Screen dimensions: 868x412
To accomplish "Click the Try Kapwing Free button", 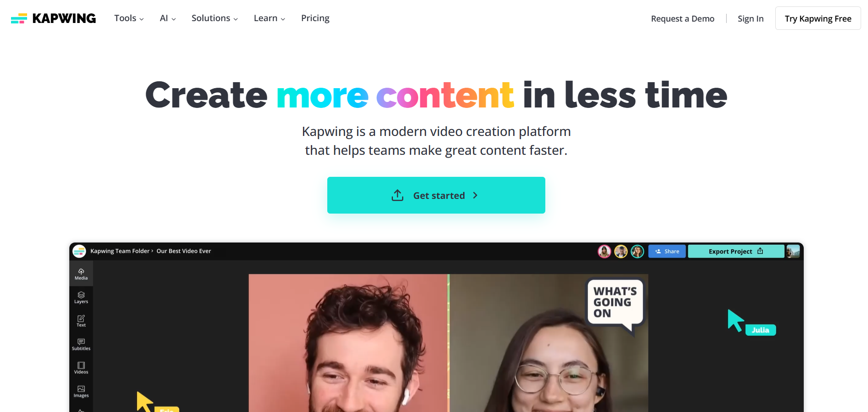I will (x=818, y=18).
